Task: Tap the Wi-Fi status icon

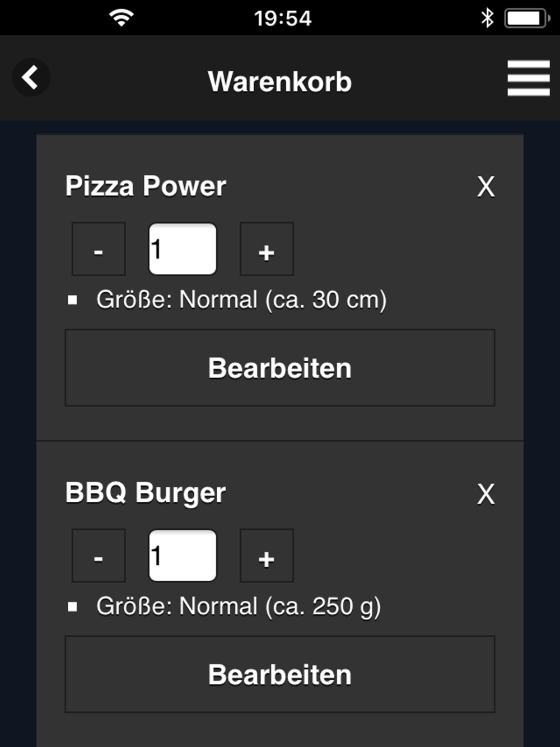Action: coord(121,18)
